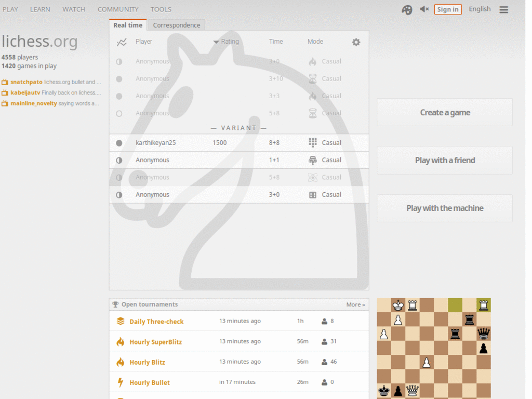Viewport: 532px width, 399px height.
Task: Click the trophy icon by Open tournaments
Action: click(115, 304)
